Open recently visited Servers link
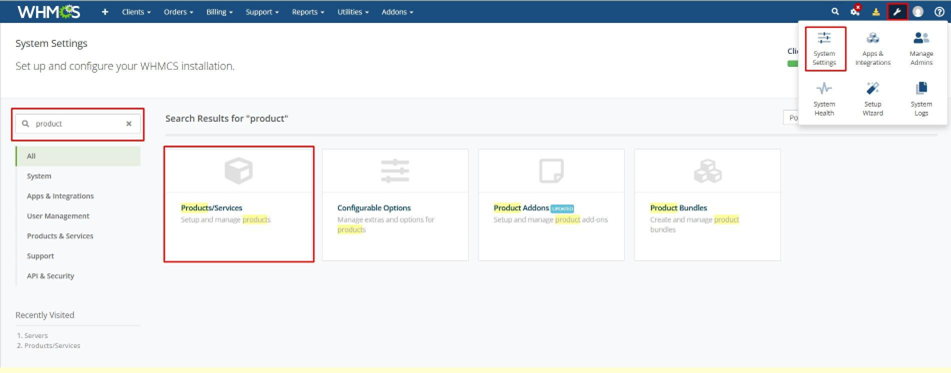The image size is (951, 373). (36, 335)
